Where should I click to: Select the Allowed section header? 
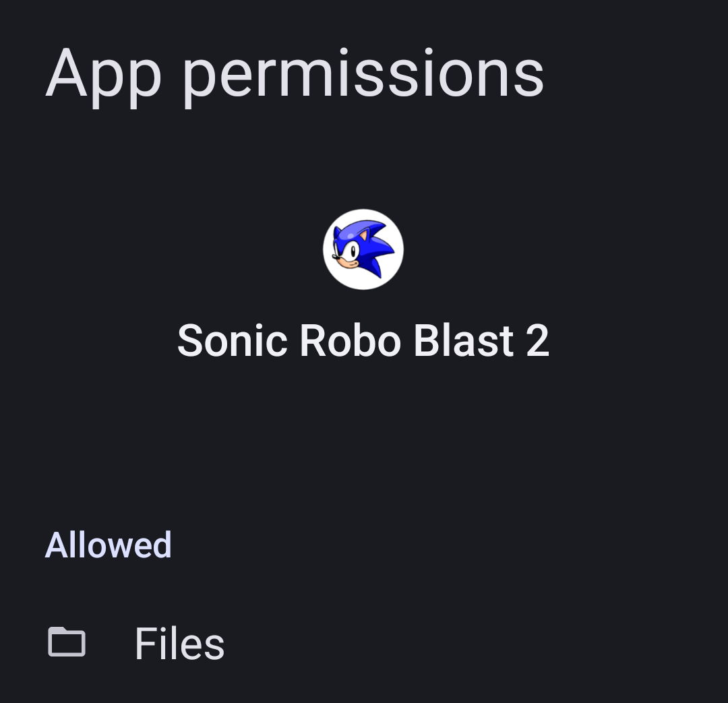[108, 545]
